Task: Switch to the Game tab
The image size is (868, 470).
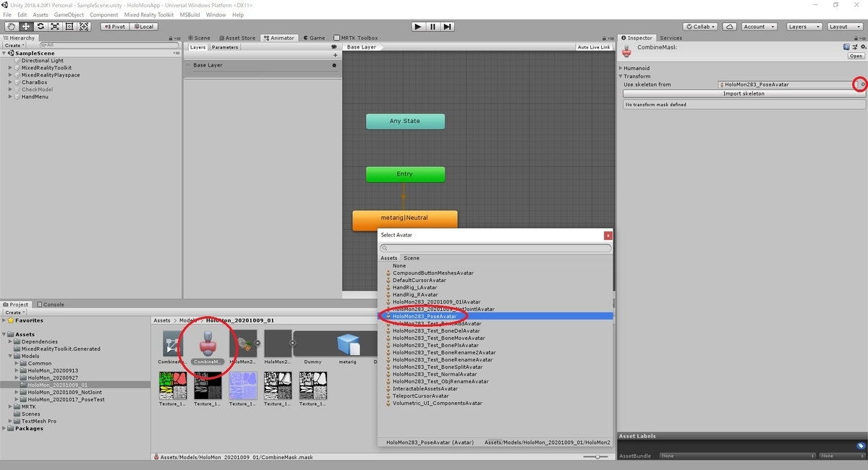Action: (x=314, y=38)
